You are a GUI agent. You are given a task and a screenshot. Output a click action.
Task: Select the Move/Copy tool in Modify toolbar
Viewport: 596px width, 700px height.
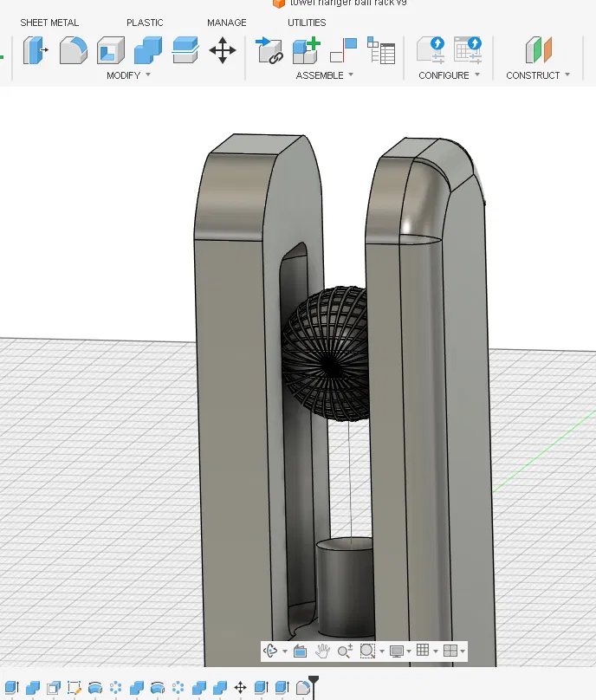223,50
